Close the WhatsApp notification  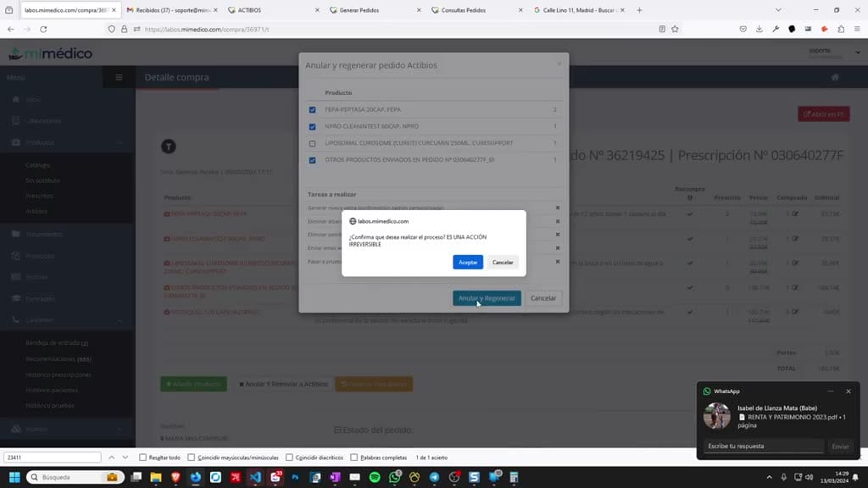849,391
